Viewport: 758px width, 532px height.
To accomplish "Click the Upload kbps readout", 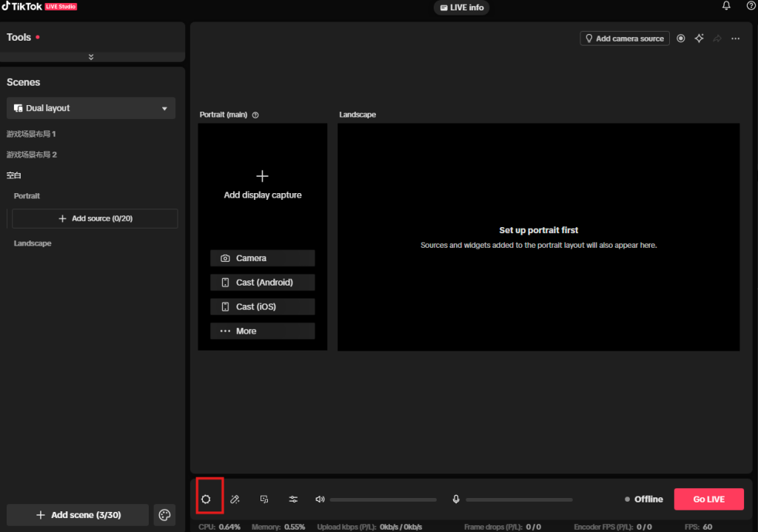I will [369, 527].
